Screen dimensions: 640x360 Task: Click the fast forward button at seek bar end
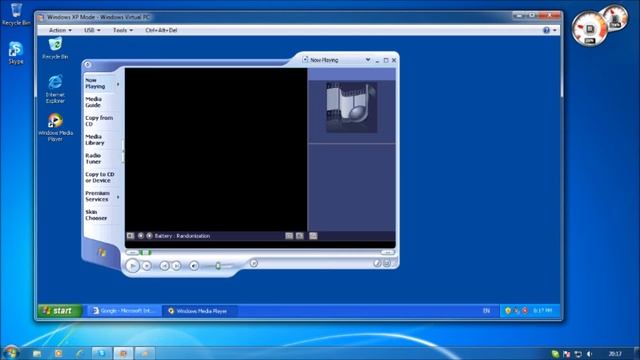pyautogui.click(x=387, y=253)
